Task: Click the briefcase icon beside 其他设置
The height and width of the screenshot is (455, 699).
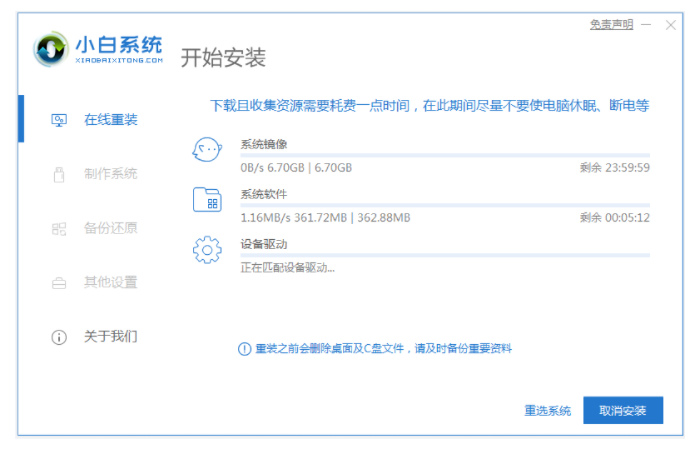Action: click(58, 283)
